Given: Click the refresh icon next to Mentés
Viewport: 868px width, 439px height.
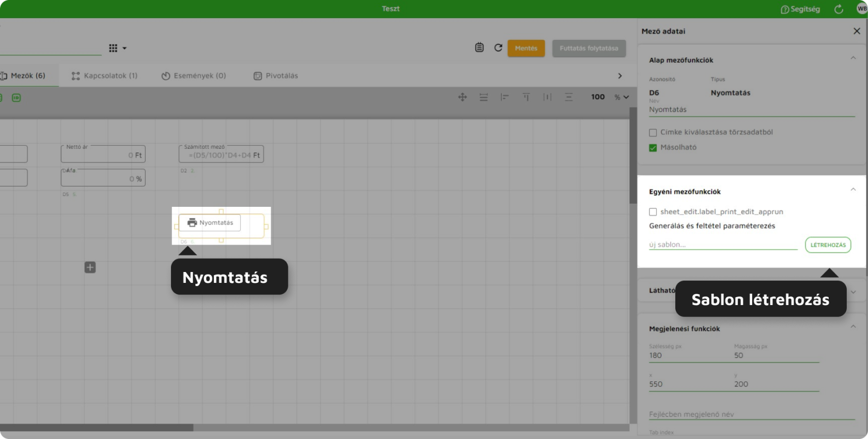Looking at the screenshot, I should (498, 48).
